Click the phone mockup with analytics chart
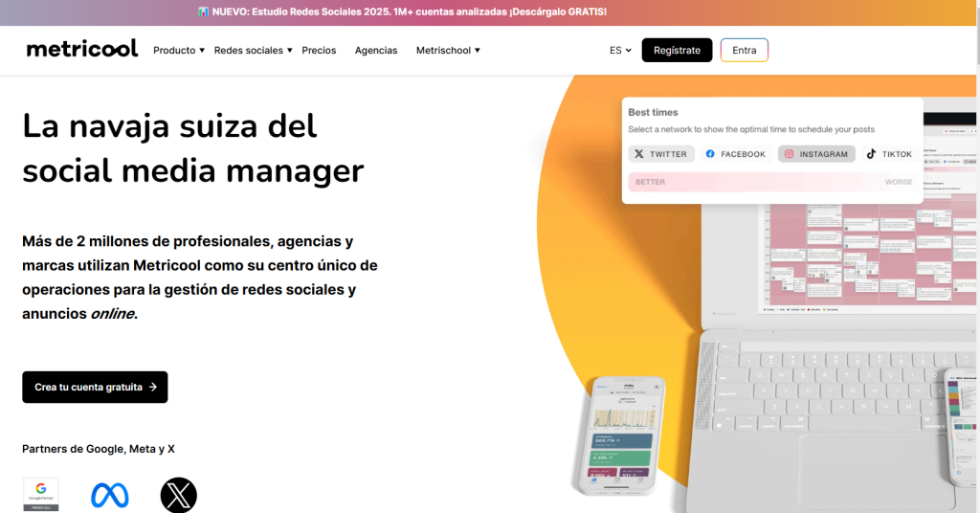 click(622, 435)
